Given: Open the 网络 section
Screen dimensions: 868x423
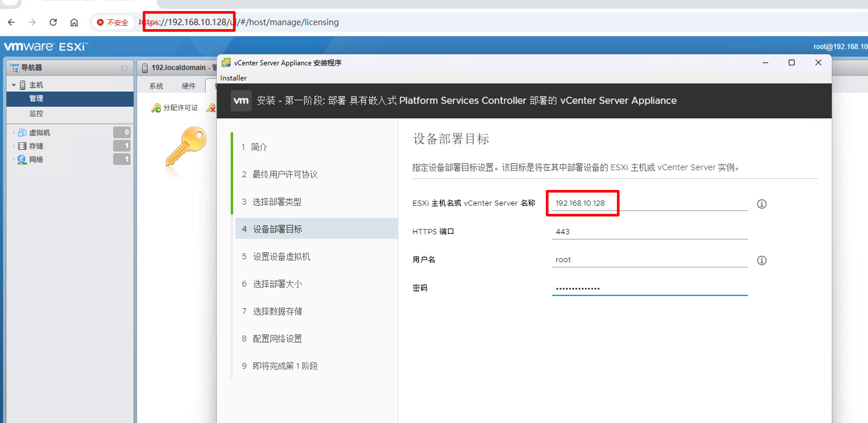Looking at the screenshot, I should tap(36, 159).
